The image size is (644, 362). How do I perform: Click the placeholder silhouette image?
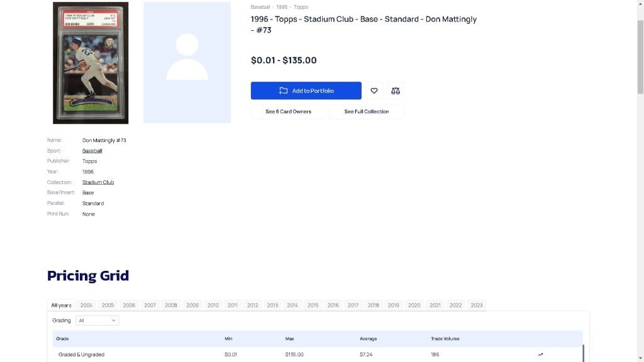[187, 63]
